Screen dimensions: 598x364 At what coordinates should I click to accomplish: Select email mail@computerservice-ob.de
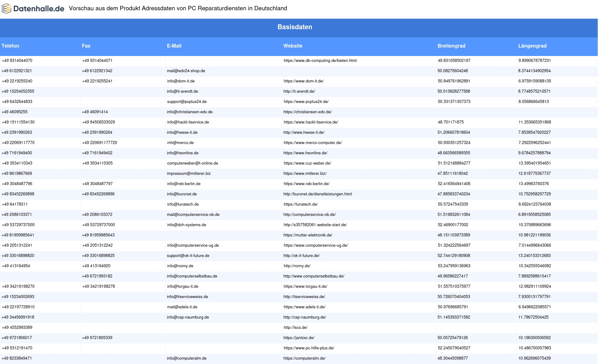193,215
